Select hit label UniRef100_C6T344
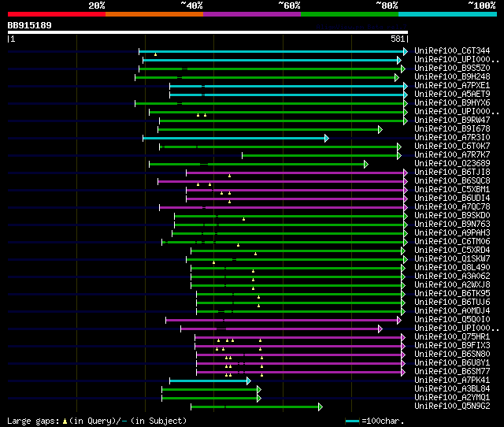This screenshot has height=427, width=504. coord(452,50)
